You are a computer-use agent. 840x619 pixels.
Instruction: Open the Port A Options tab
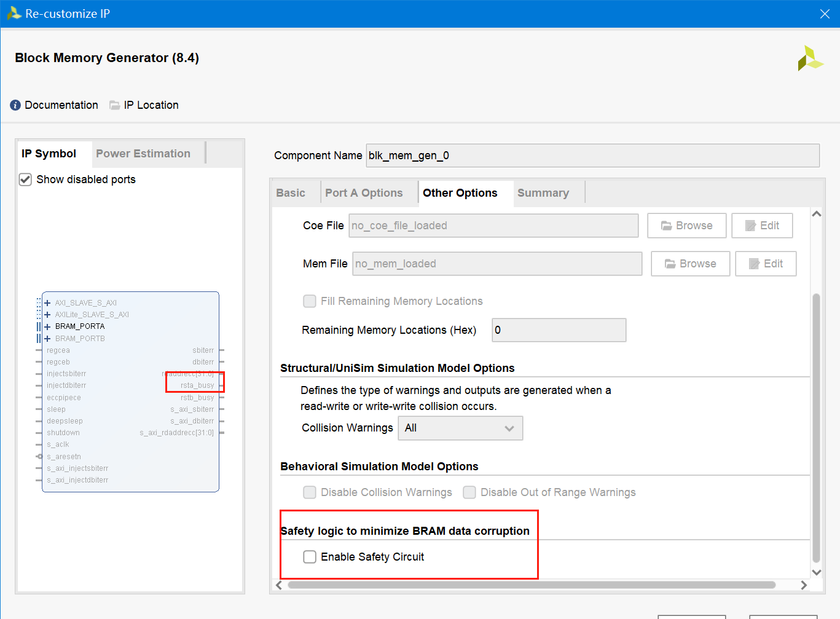[364, 193]
